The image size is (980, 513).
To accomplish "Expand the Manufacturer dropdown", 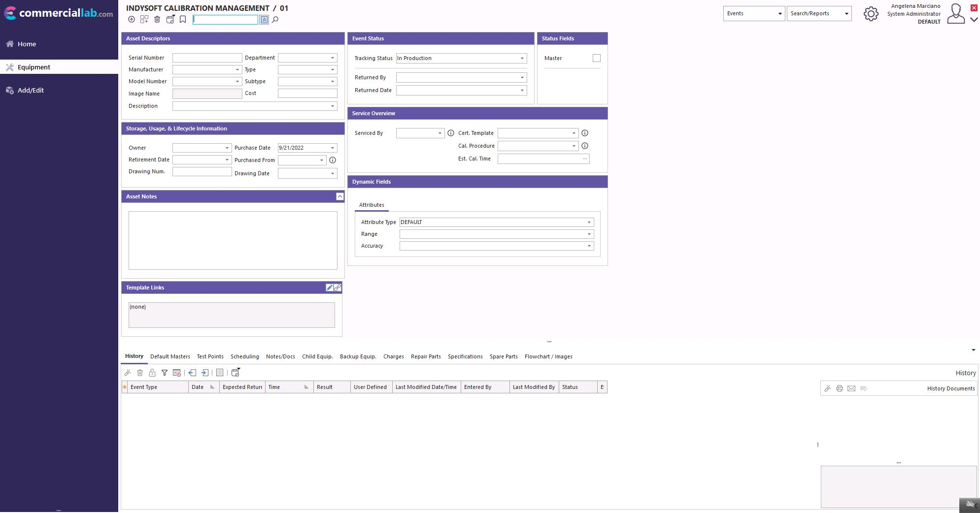I will [x=237, y=70].
